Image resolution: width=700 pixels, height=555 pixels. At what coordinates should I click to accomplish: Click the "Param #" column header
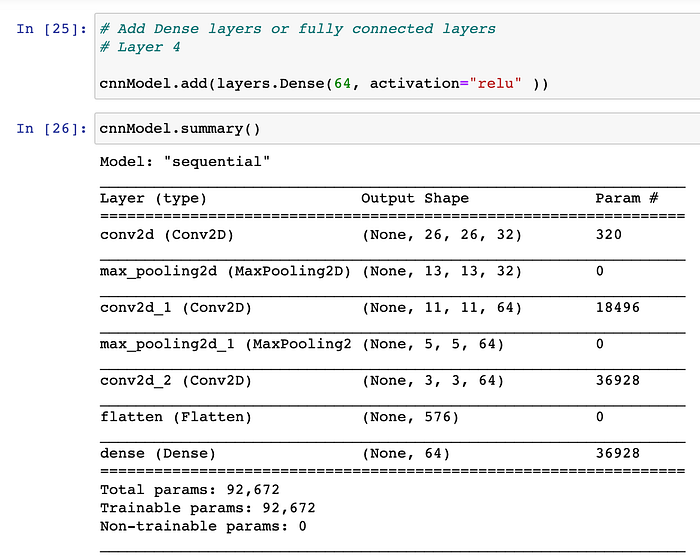627,198
